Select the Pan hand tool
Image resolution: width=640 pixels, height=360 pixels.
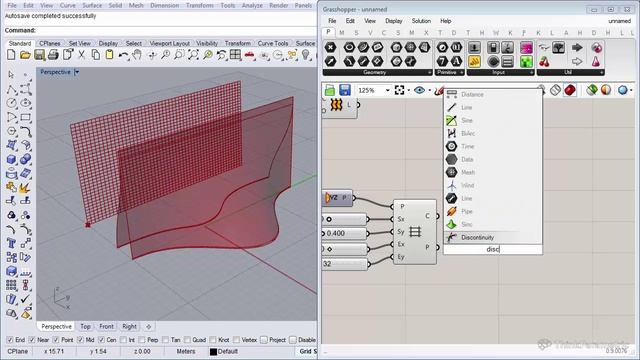pyautogui.click(x=137, y=54)
